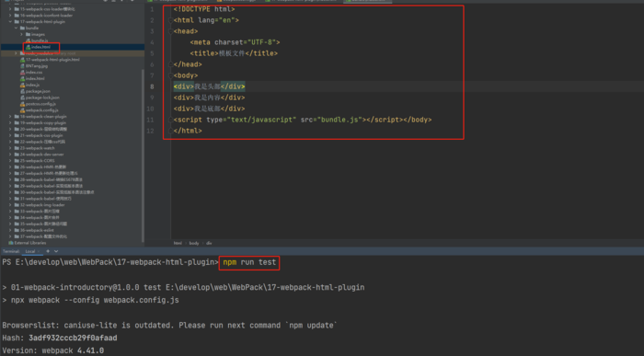The height and width of the screenshot is (356, 644).
Task: Toggle the code fold marker on the script line
Action: tap(170, 120)
